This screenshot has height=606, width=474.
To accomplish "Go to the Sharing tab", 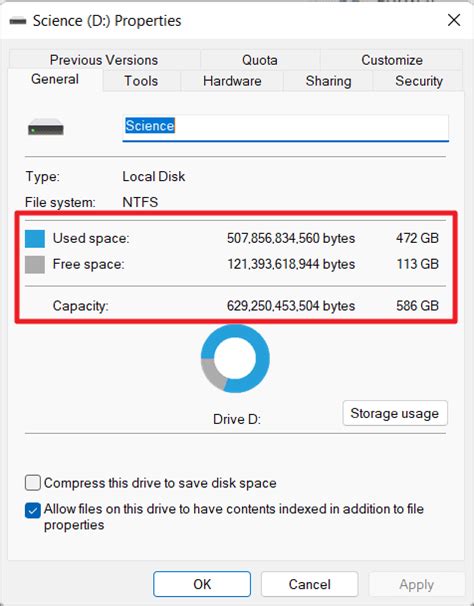I will (x=328, y=81).
